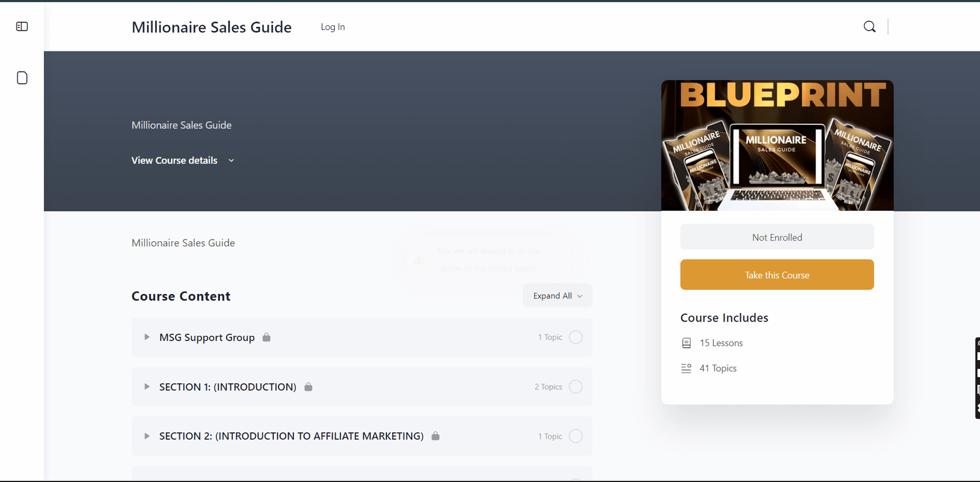Viewport: 980px width, 482px height.
Task: Click lock icon beside MSG Support Group
Action: (266, 337)
